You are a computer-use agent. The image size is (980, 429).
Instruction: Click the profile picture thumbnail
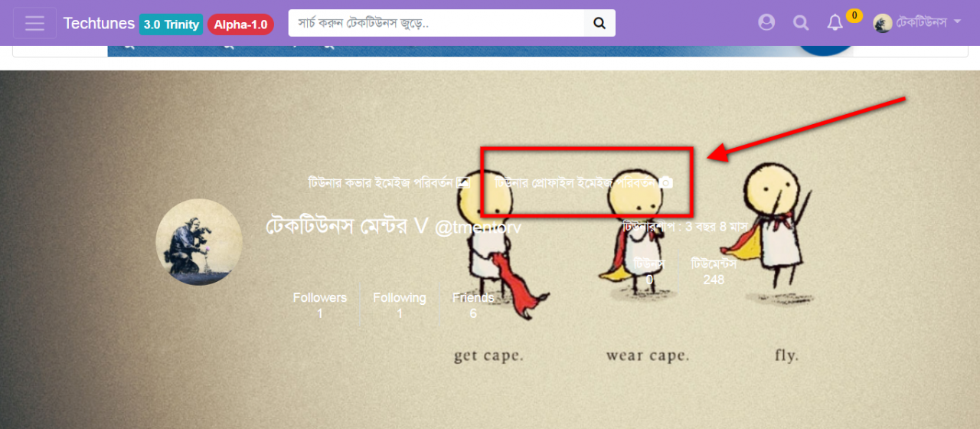[199, 242]
